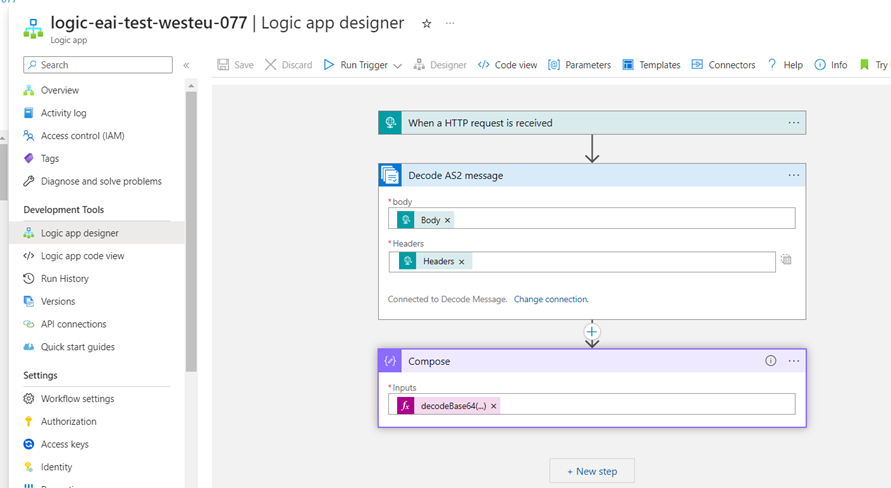Viewport: 891px width, 488px height.
Task: Favorite the logic app with star icon
Action: [x=426, y=23]
